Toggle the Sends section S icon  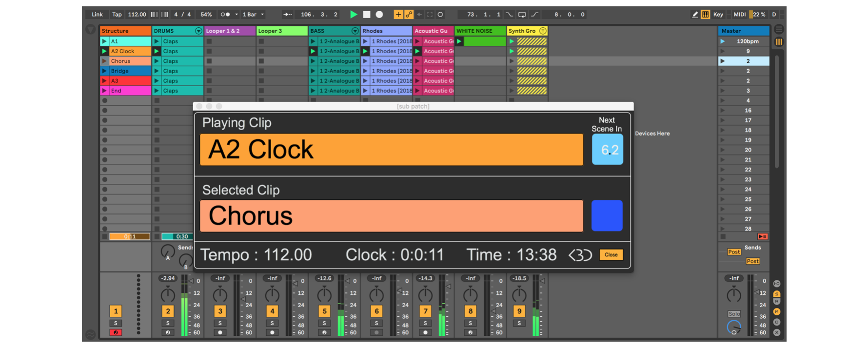(777, 294)
